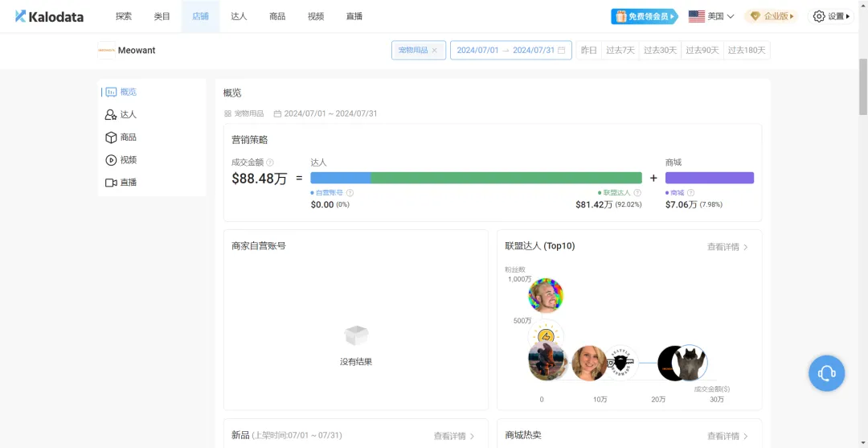Click the purple 商城 revenue bar
The image size is (868, 448).
click(709, 178)
